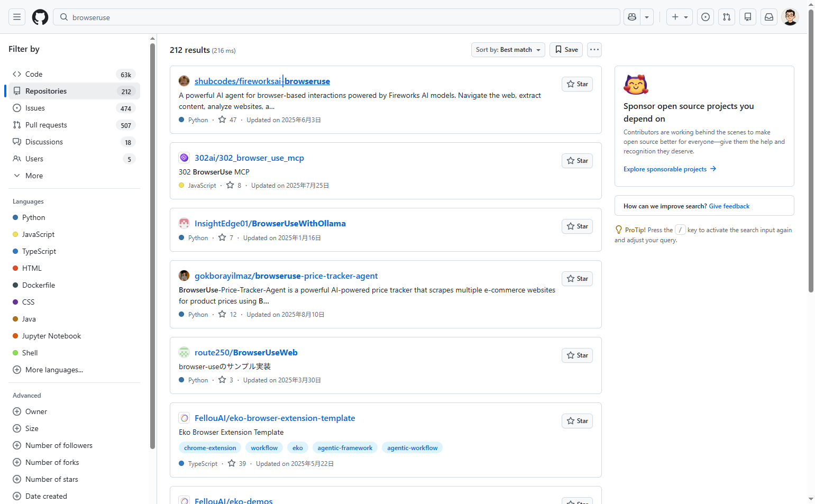Star the route250/BrowserUseWeb repository
The width and height of the screenshot is (815, 504).
click(x=577, y=355)
